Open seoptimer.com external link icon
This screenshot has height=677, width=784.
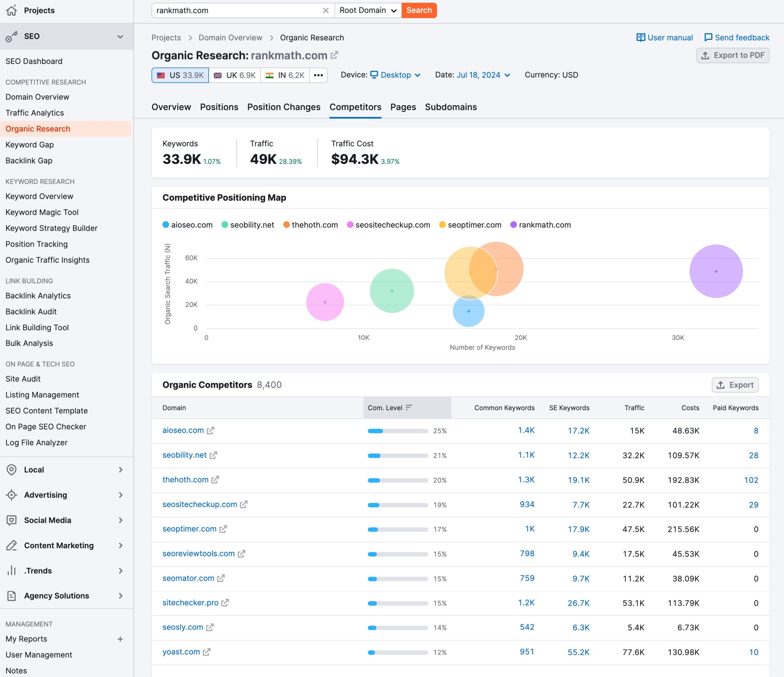(223, 529)
